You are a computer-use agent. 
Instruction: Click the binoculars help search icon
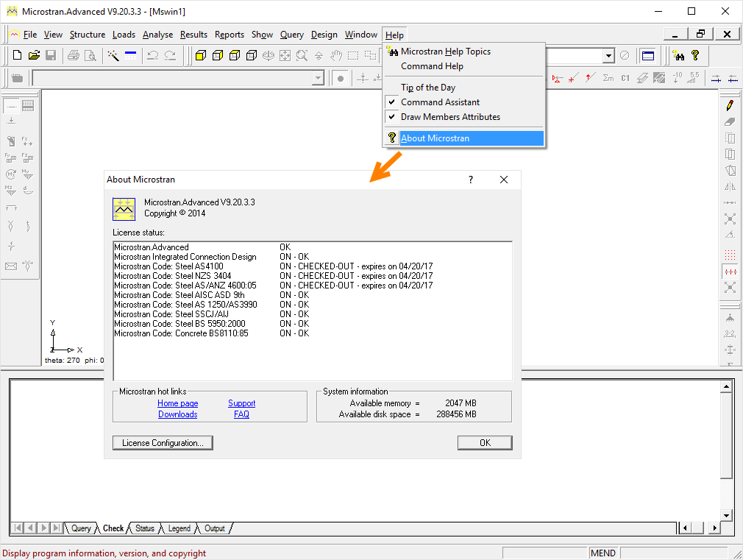(678, 55)
